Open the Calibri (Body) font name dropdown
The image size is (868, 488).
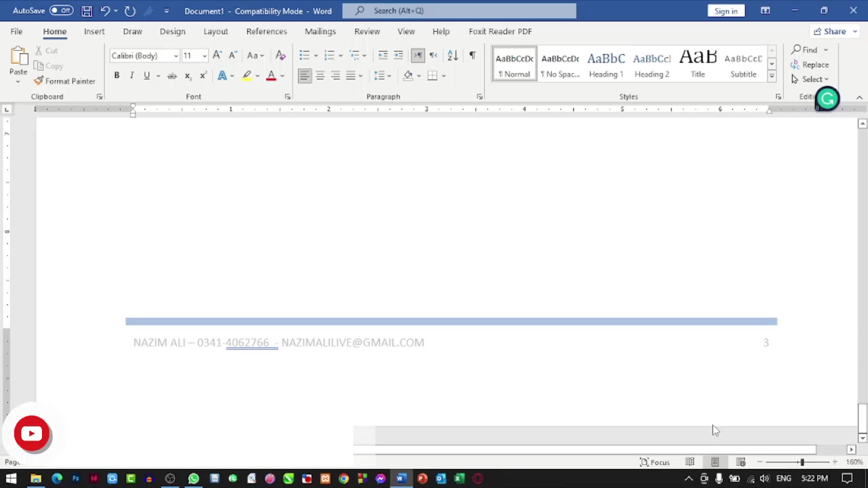click(x=176, y=56)
